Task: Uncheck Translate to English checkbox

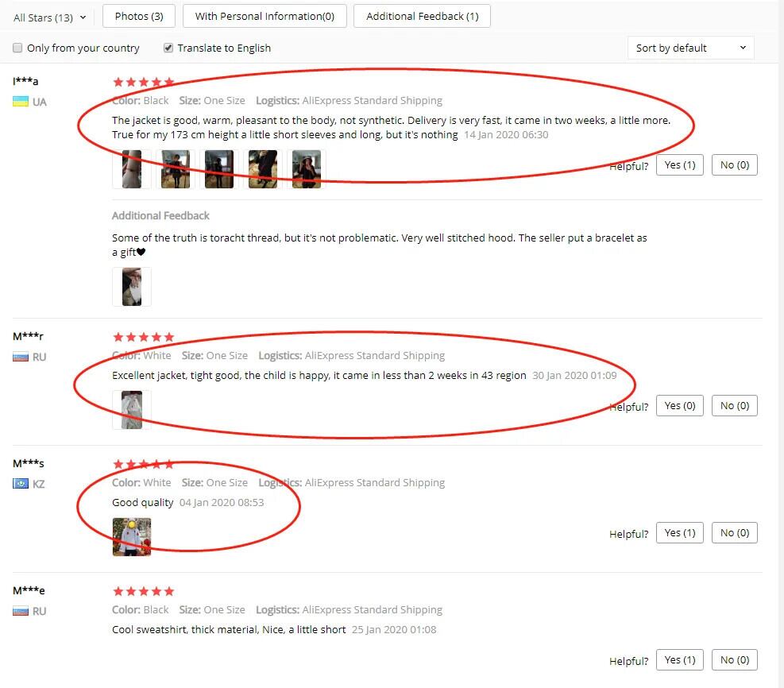Action: coord(168,48)
